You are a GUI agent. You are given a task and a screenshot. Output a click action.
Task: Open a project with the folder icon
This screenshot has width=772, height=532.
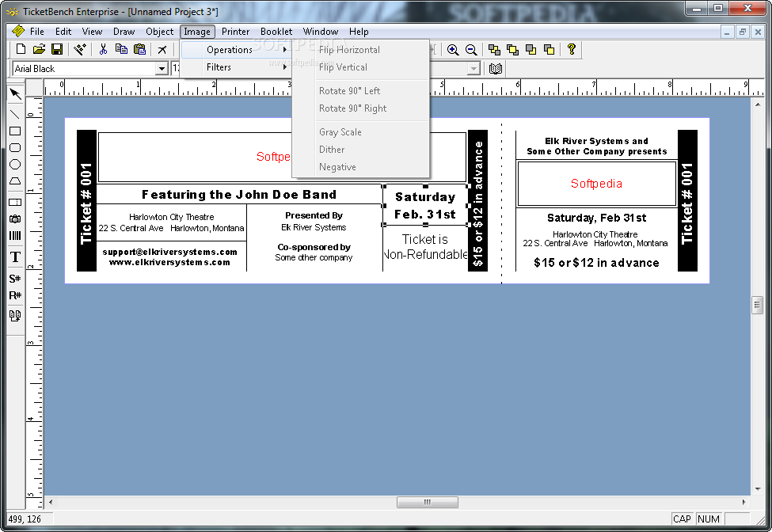(39, 49)
